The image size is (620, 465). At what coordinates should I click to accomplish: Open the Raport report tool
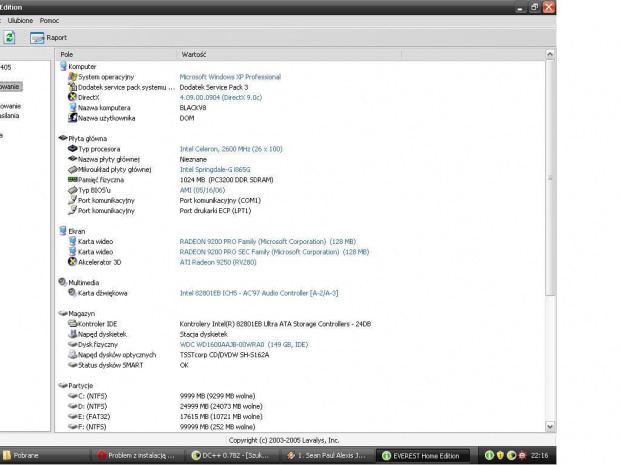48,38
